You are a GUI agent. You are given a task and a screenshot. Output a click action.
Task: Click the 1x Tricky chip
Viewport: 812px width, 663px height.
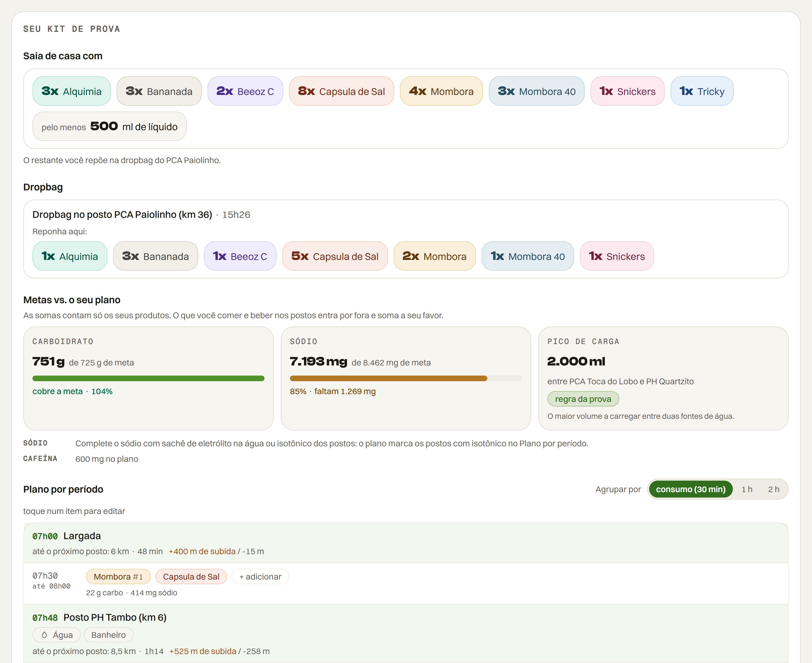point(702,91)
